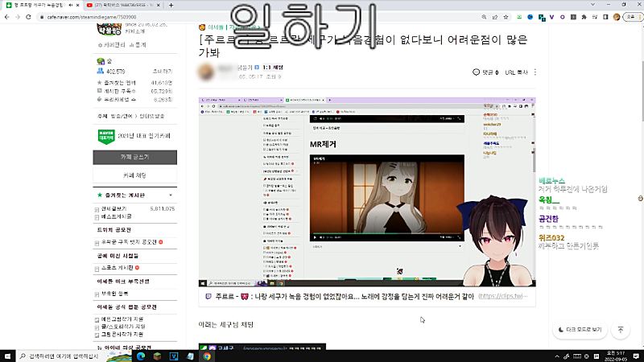
Task: Open the green mail extension icon
Action: click(x=519, y=17)
